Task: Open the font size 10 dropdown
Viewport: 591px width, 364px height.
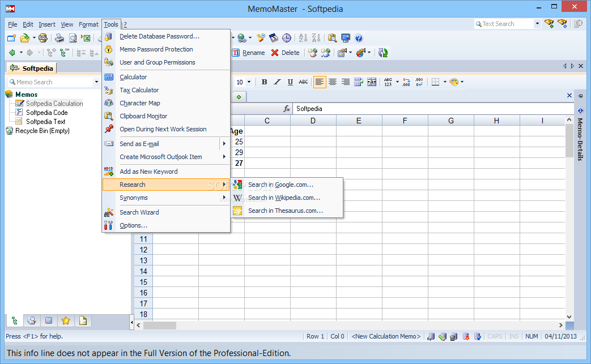Action: (x=249, y=82)
